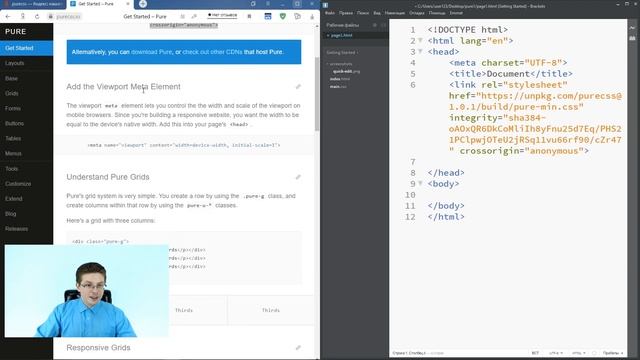The width and height of the screenshot is (640, 360).
Task: Open the downloads arrow icon in browser
Action: (x=312, y=17)
